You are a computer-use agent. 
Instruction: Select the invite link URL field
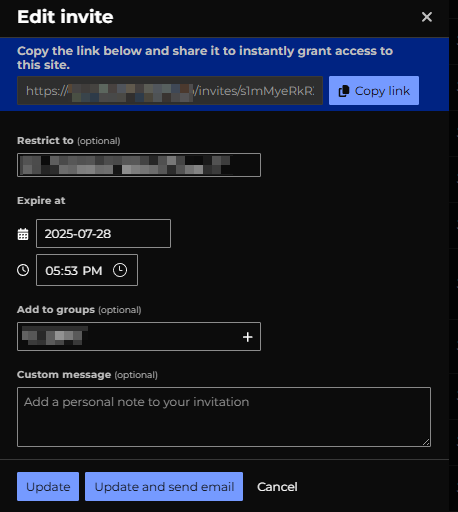[170, 91]
